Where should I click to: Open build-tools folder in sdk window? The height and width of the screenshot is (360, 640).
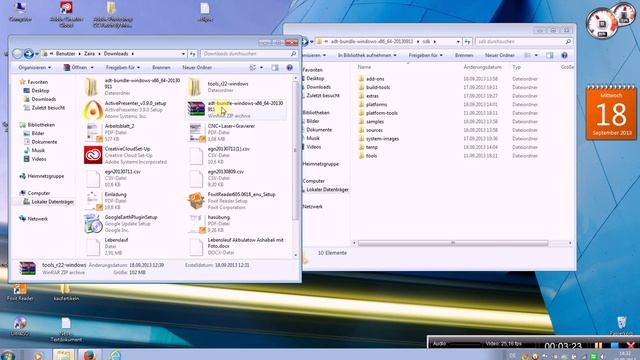[378, 87]
